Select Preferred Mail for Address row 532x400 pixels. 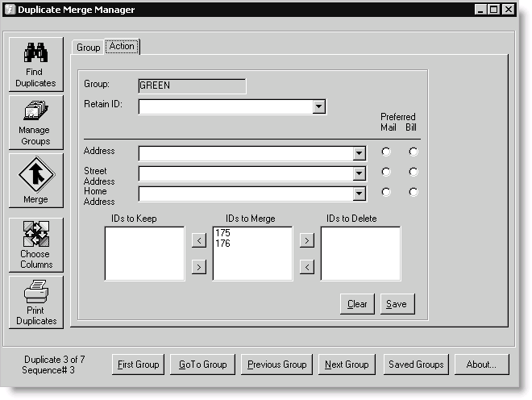tap(386, 152)
